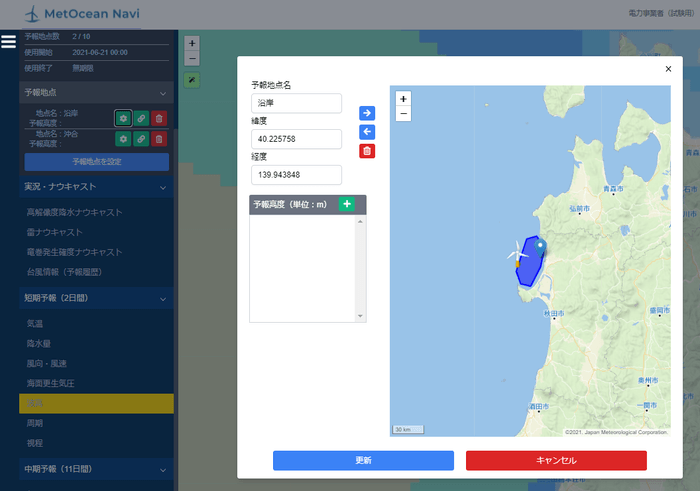The width and height of the screenshot is (700, 491).
Task: Click the red trash icon in dialog
Action: click(x=367, y=151)
